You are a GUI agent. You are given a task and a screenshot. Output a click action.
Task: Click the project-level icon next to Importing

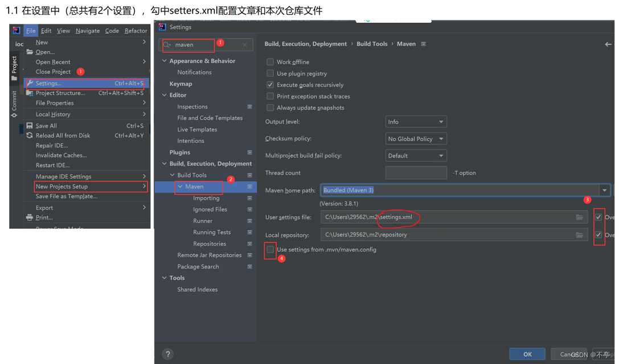coord(250,198)
